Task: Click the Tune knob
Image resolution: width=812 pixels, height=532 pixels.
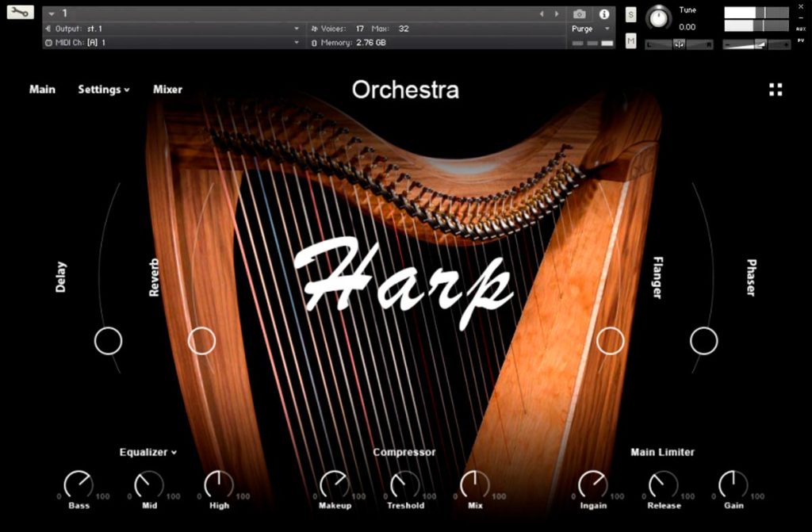Action: tap(658, 18)
